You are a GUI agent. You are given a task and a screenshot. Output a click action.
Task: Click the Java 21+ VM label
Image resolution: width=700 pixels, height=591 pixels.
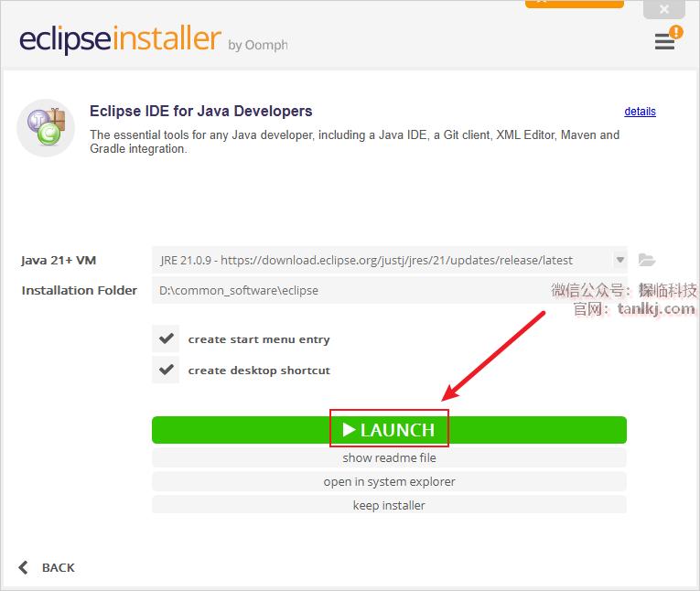[59, 260]
